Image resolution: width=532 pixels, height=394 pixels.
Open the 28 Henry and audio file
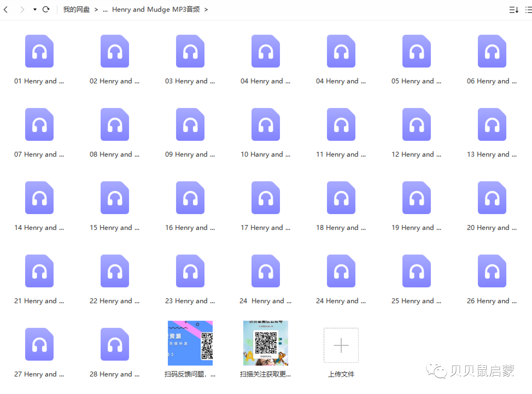115,344
